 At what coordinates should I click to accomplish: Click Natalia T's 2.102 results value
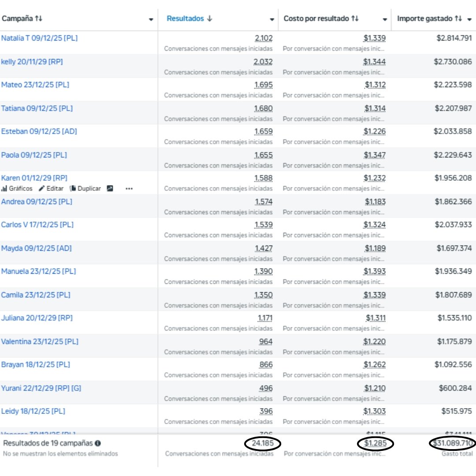[x=264, y=38]
